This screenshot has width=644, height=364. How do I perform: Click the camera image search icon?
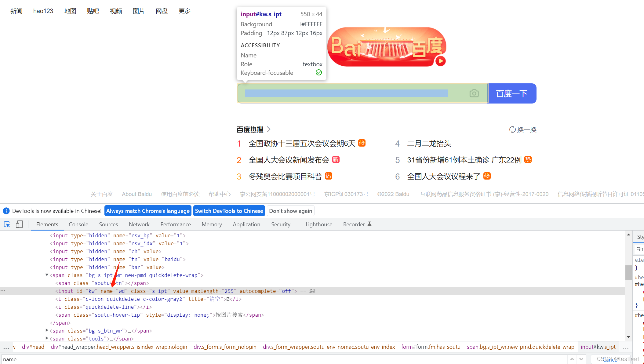click(x=474, y=93)
